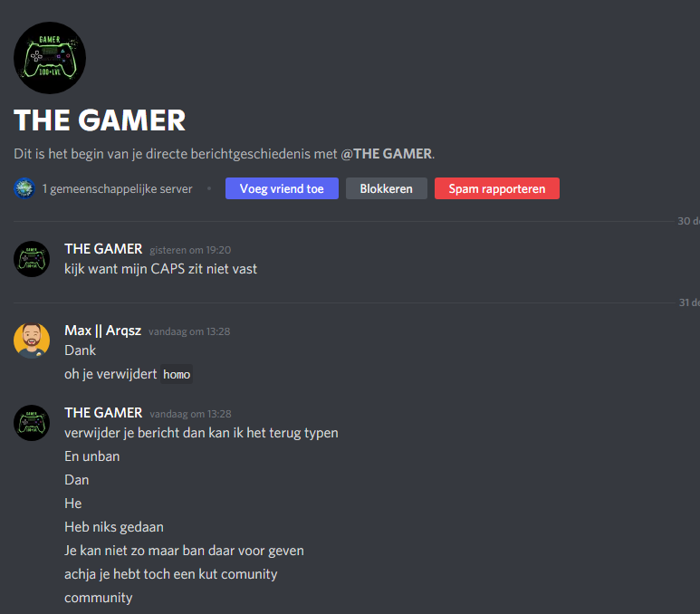The height and width of the screenshot is (614, 700).
Task: Click message 'verwijder je bericht dan kan ik het terug typen'
Action: [201, 433]
